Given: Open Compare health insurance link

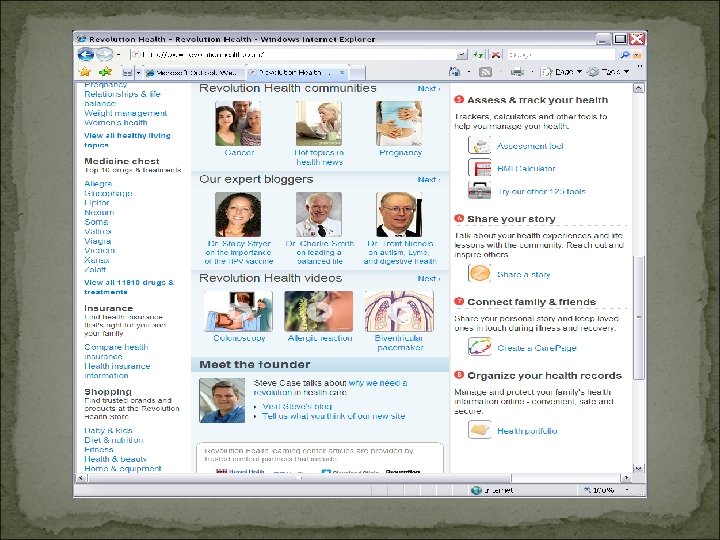Looking at the screenshot, I should point(116,352).
